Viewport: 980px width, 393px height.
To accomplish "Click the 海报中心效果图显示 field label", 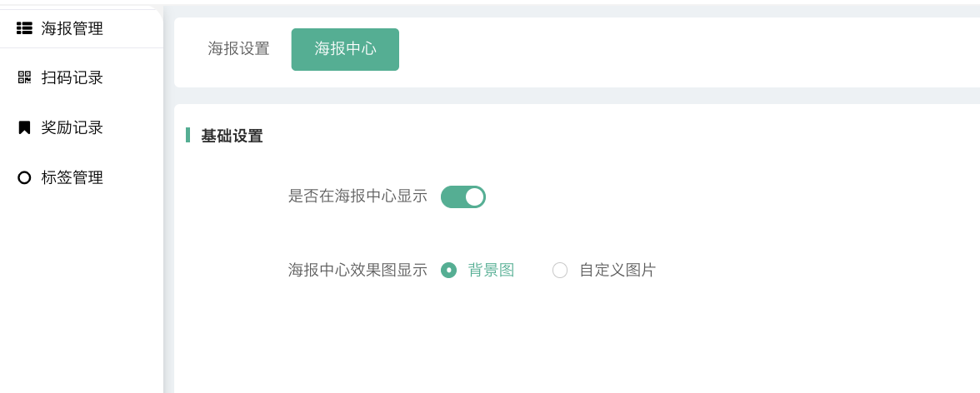I will (357, 270).
